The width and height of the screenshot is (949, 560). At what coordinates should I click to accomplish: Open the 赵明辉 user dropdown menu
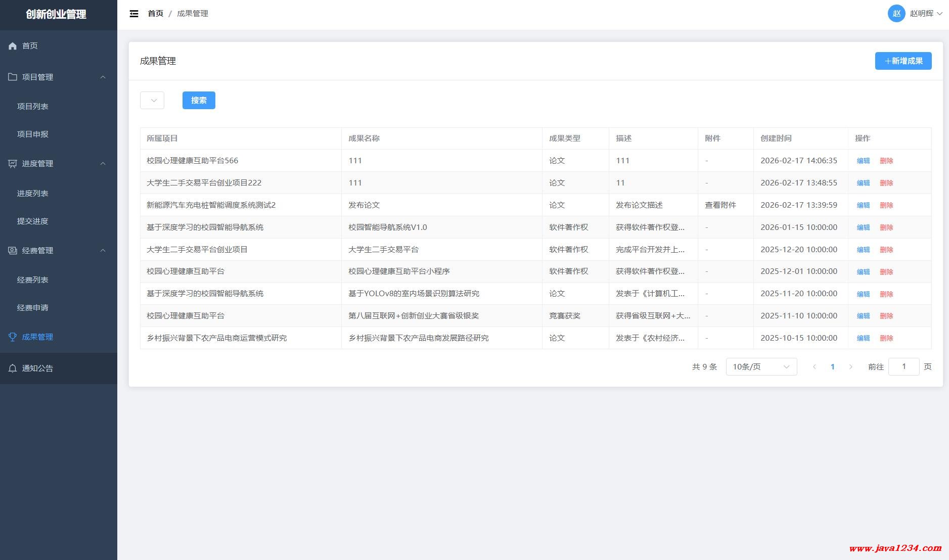[x=926, y=14]
